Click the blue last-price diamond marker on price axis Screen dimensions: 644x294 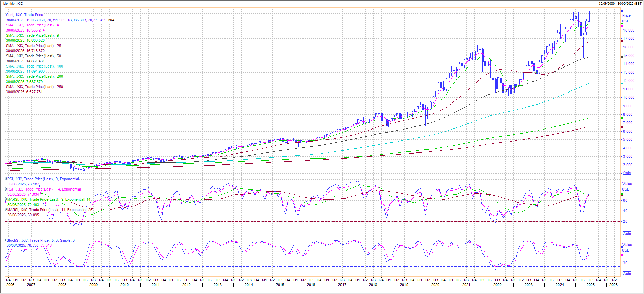click(622, 11)
